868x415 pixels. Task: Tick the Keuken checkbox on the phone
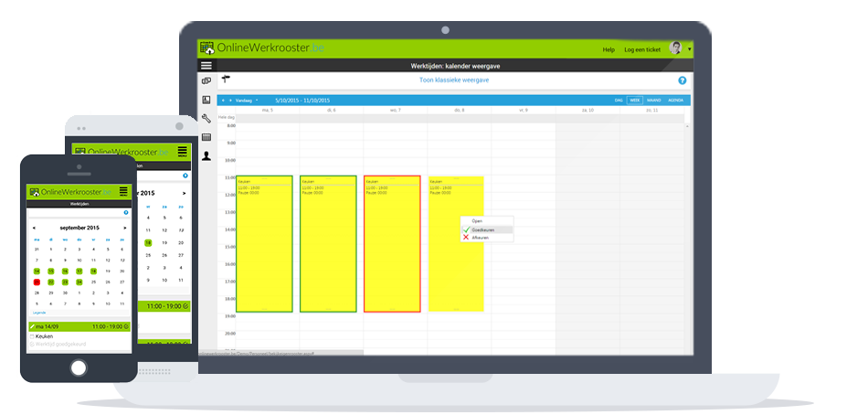pyautogui.click(x=32, y=336)
